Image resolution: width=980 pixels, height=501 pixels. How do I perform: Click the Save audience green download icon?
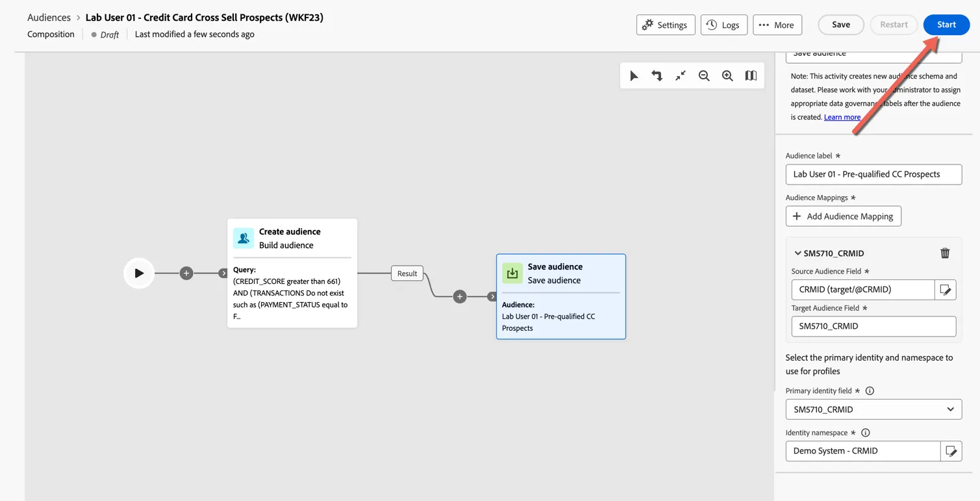click(x=512, y=274)
